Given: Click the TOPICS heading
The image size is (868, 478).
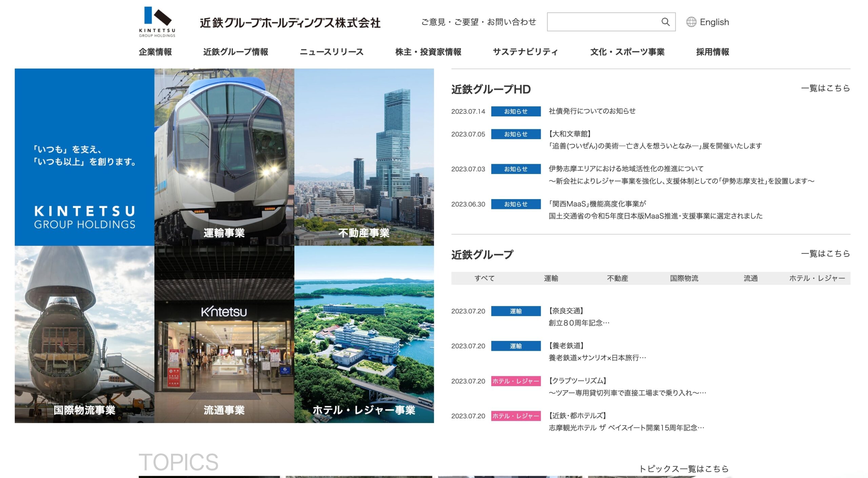Looking at the screenshot, I should (178, 462).
